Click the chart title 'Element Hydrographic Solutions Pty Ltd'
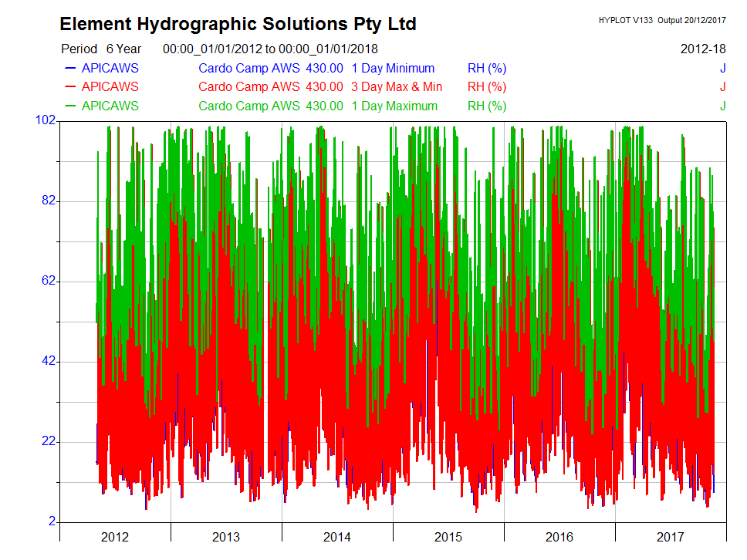The height and width of the screenshot is (560, 747). click(238, 24)
